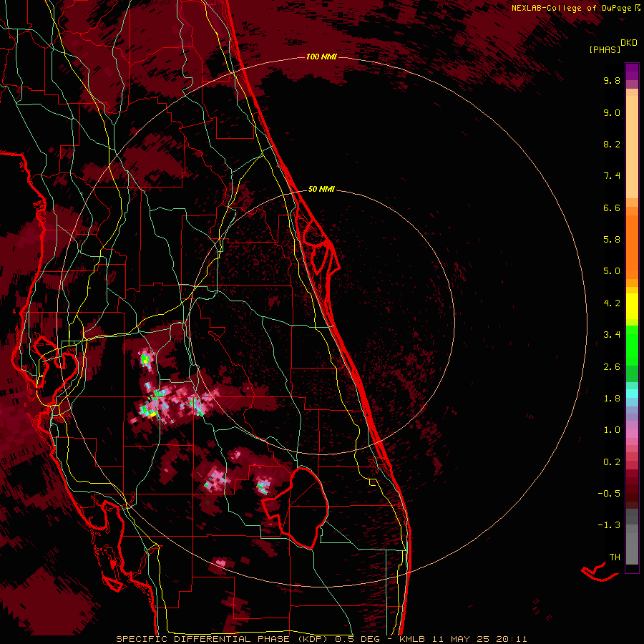
Task: Select the -0.5 value on the color scale
Action: 609,494
